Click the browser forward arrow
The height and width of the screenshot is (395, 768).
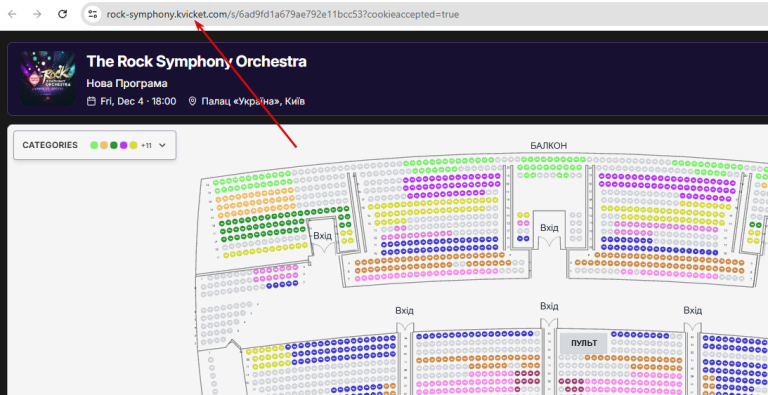(x=37, y=14)
